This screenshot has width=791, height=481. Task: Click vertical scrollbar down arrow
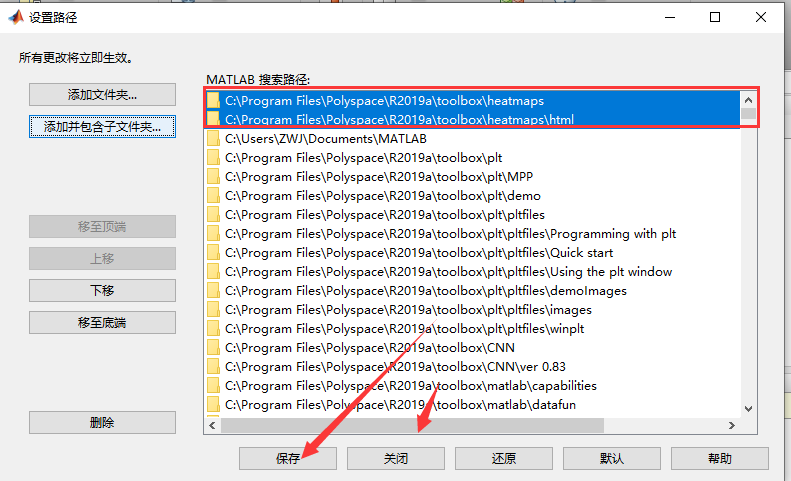pos(748,409)
